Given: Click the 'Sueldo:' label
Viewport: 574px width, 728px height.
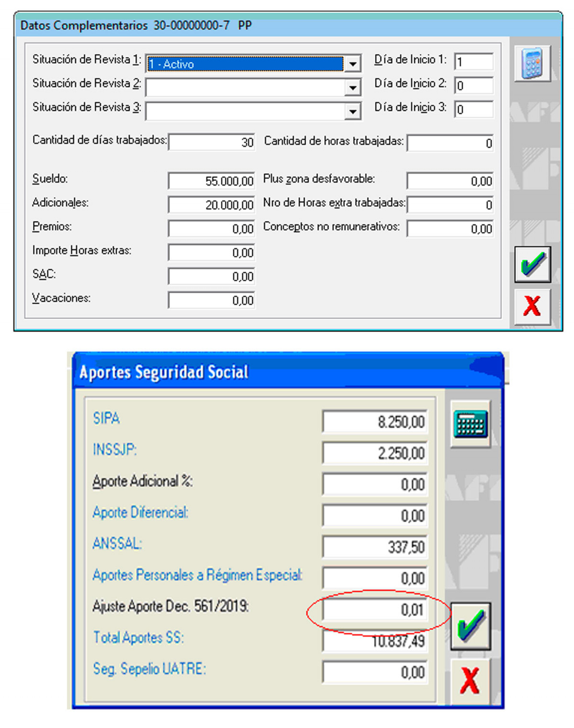Looking at the screenshot, I should (50, 178).
